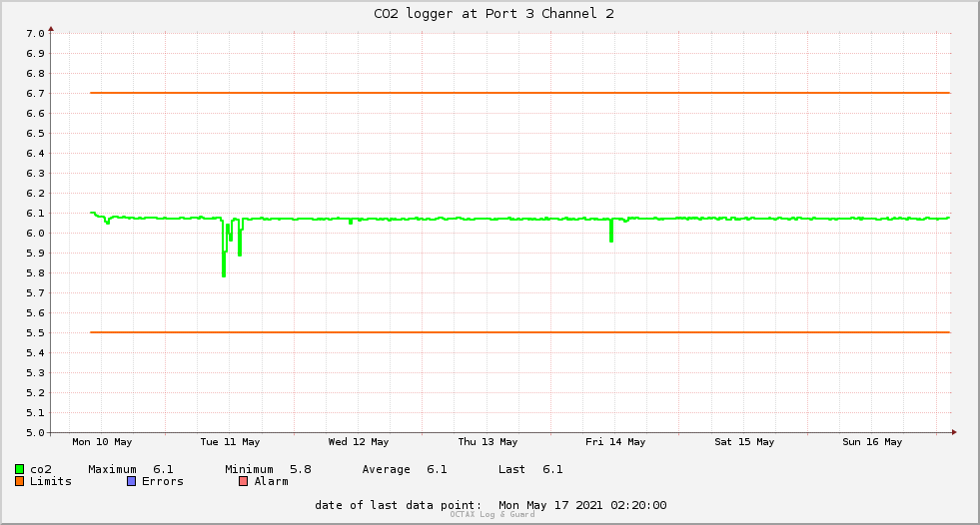Click the 7.0 y-axis label
980x525 pixels.
35,34
